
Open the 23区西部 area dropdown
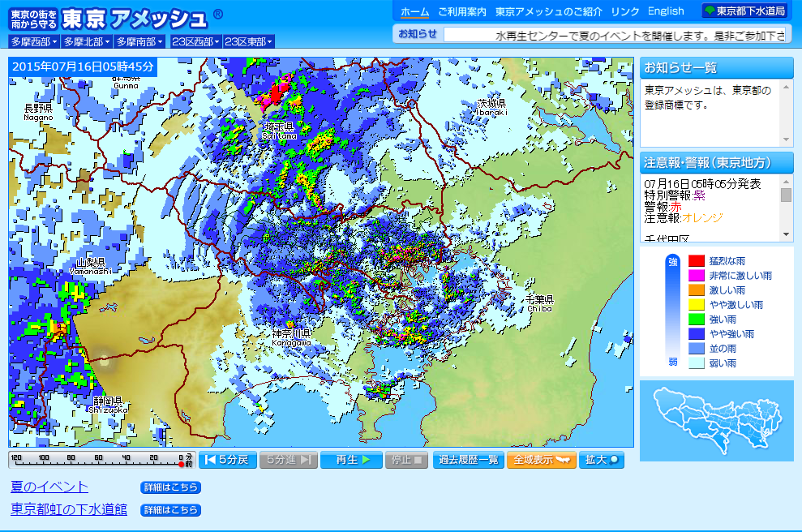point(195,42)
